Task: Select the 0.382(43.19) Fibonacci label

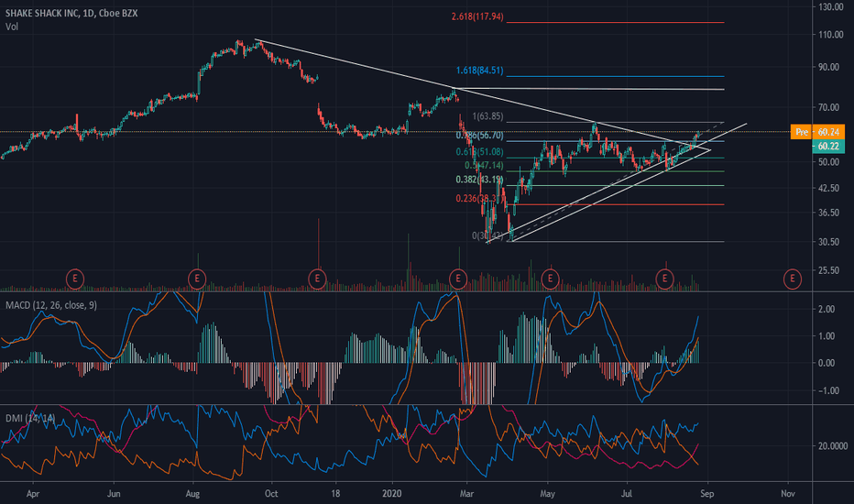Action: point(480,180)
